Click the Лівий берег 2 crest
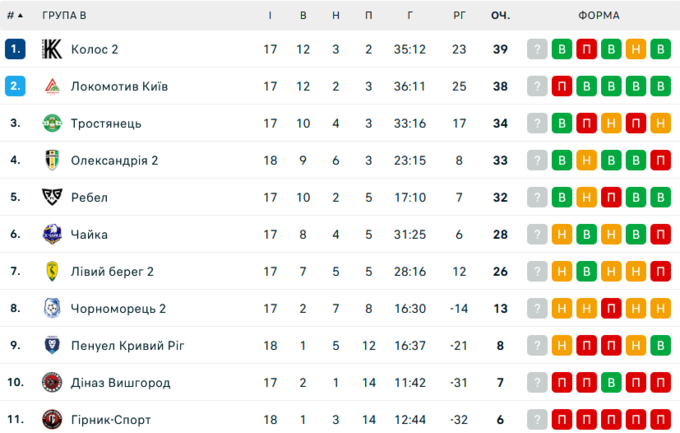 [x=52, y=271]
